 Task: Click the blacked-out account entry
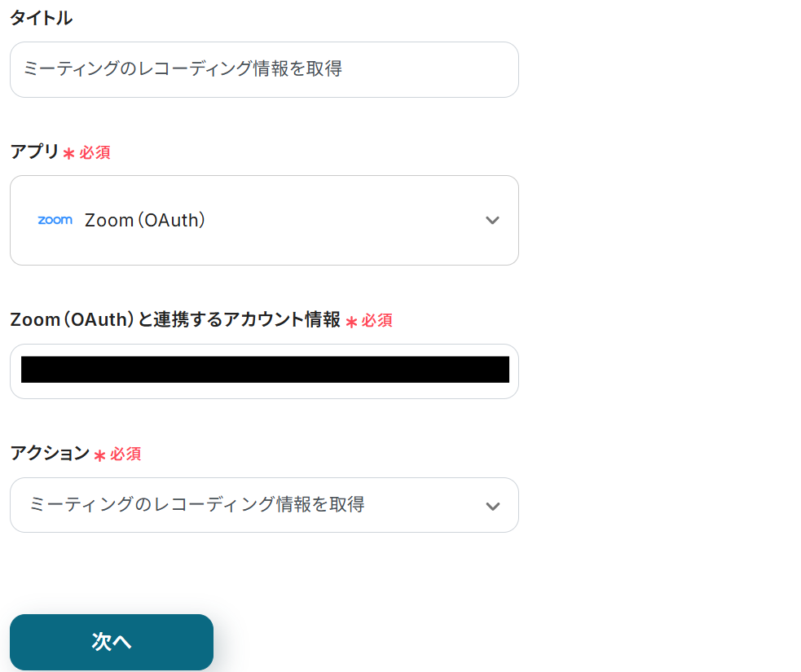point(264,369)
